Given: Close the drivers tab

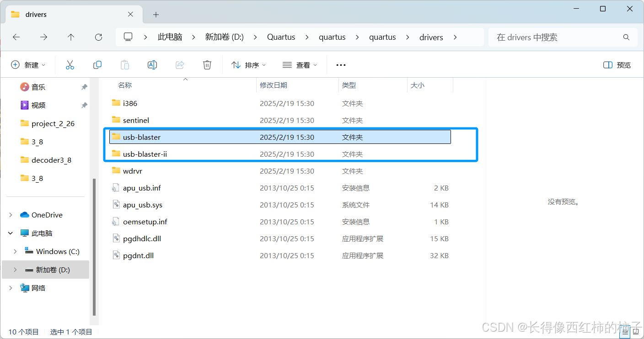Looking at the screenshot, I should (x=130, y=15).
